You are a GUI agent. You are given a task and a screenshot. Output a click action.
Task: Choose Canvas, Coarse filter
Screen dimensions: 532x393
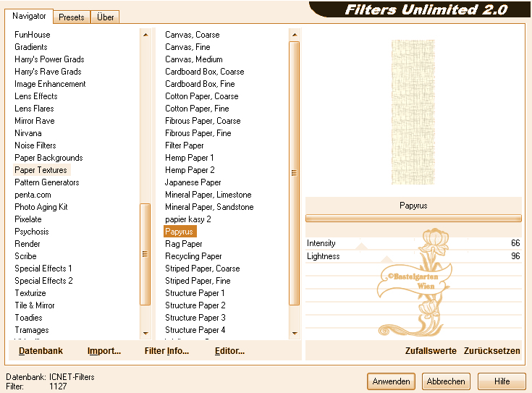tap(193, 35)
